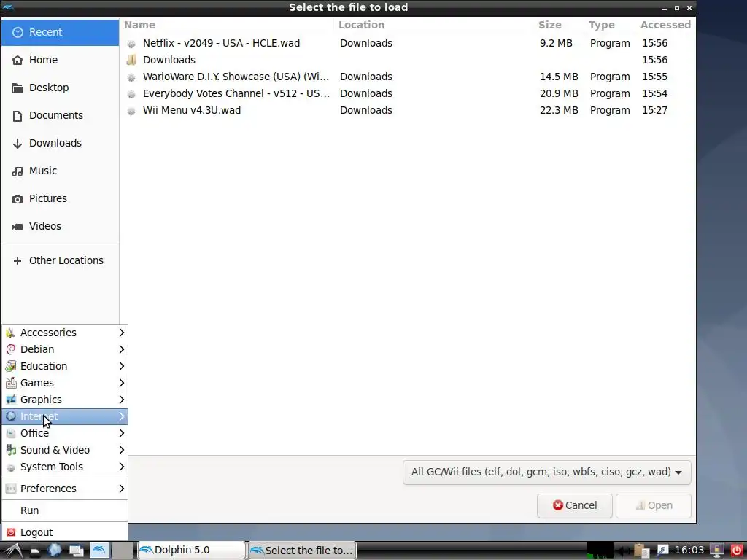Click the 15:55 accessed time cell
Image resolution: width=747 pixels, height=560 pixels.
654,77
